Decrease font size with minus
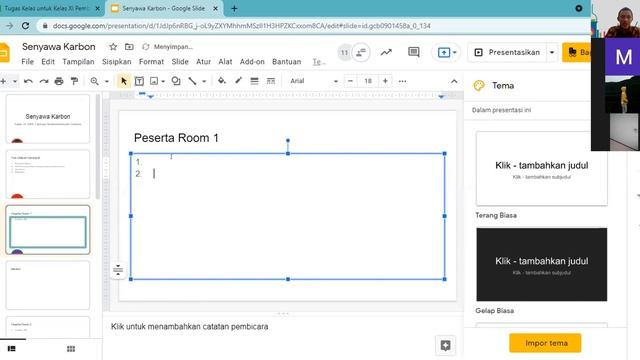This screenshot has height=360, width=640. (x=350, y=81)
